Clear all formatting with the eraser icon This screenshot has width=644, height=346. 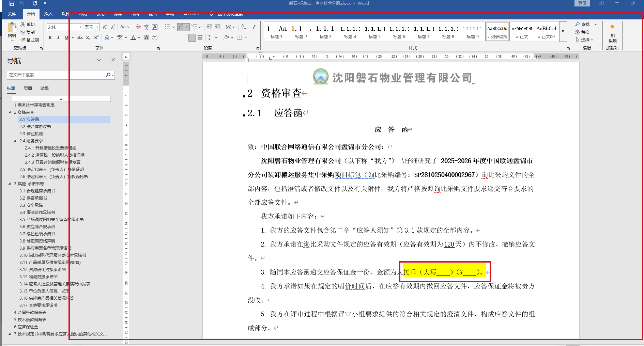(138, 27)
